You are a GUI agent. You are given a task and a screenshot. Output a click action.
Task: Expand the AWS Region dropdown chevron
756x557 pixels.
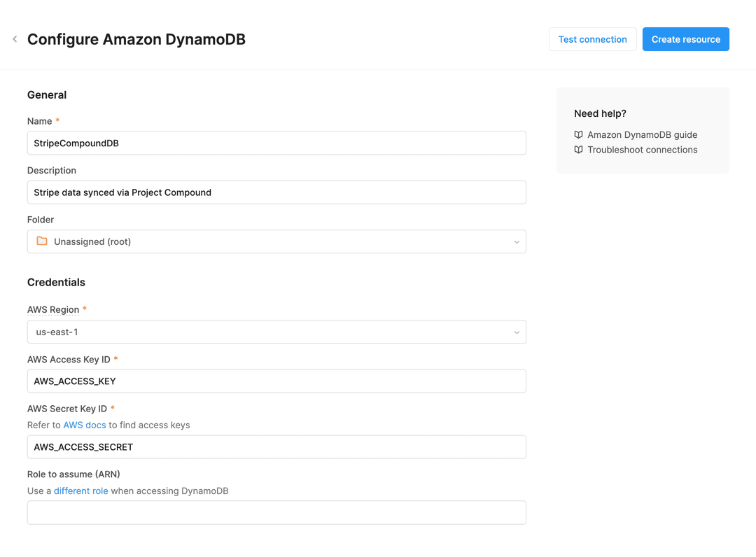(x=517, y=332)
